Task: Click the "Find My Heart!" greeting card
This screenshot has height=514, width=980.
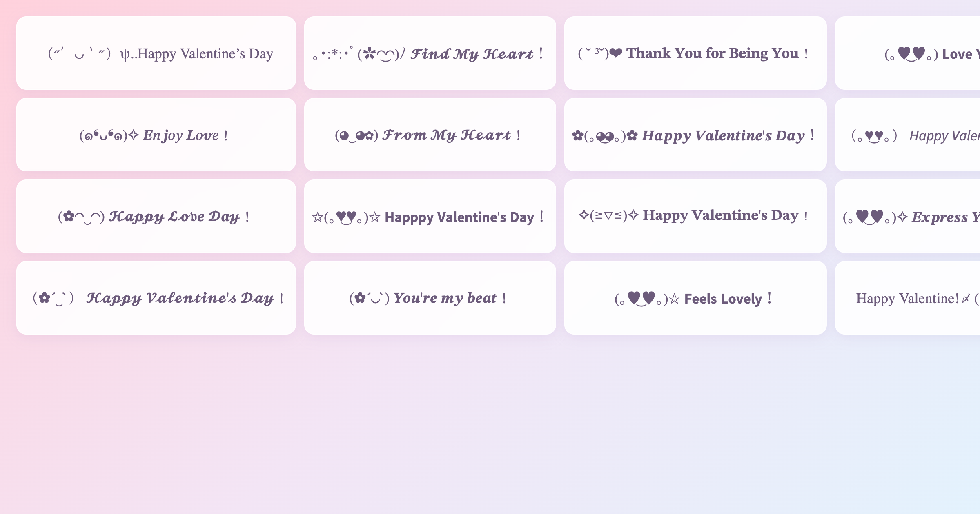Action: [430, 53]
